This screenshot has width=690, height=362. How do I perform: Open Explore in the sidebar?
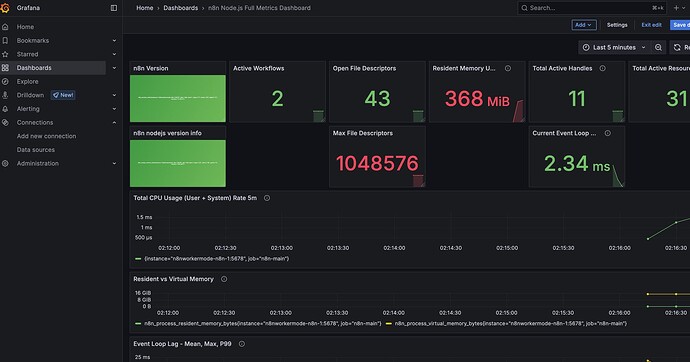point(27,81)
